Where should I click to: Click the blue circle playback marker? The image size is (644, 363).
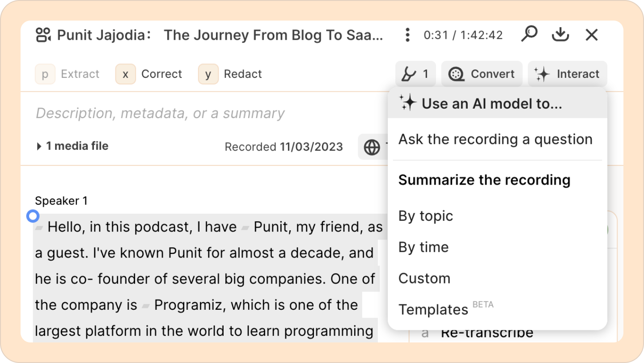33,217
